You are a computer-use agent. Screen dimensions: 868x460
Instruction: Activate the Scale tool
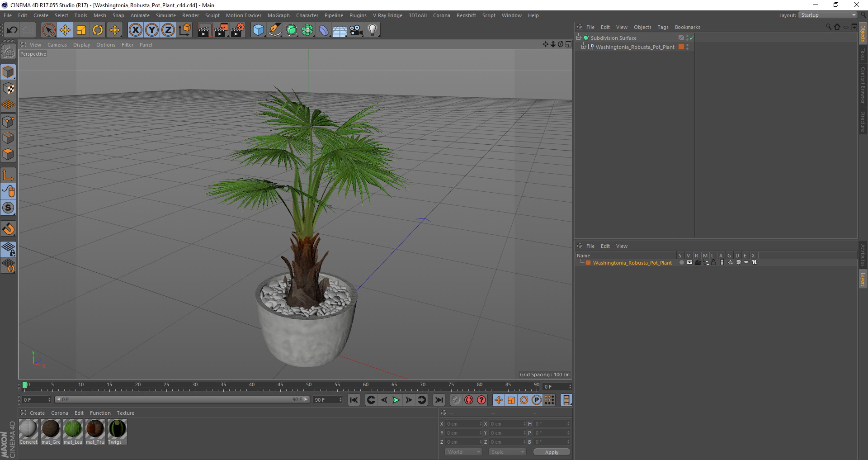(81, 30)
